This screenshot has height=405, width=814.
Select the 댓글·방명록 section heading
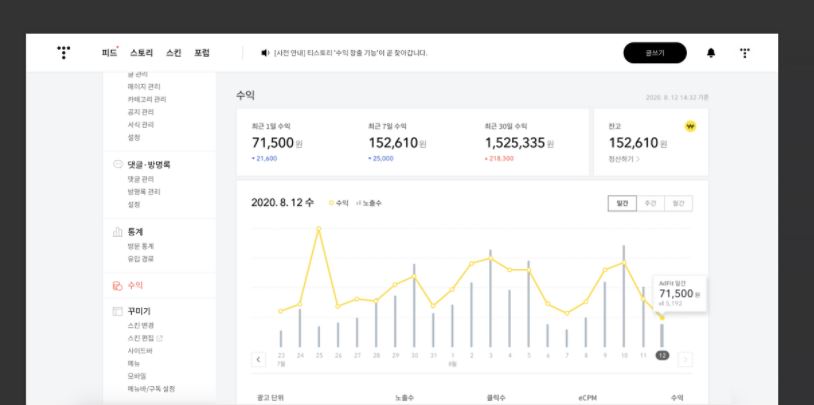(149, 165)
